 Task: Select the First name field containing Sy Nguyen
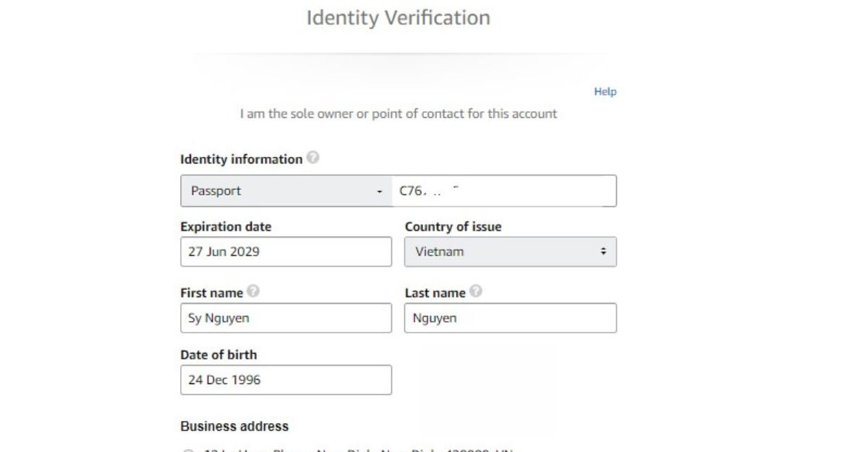coord(286,318)
